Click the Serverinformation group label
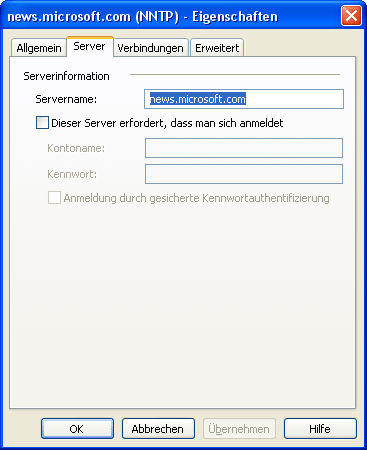The width and height of the screenshot is (367, 450). point(66,76)
